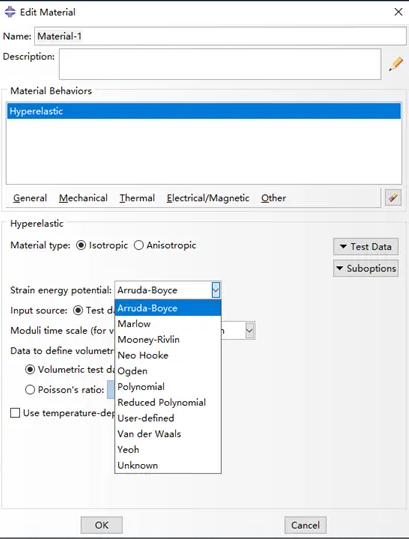Select Arruda-Boyce in the dropdown list
This screenshot has height=539, width=409.
click(x=168, y=308)
